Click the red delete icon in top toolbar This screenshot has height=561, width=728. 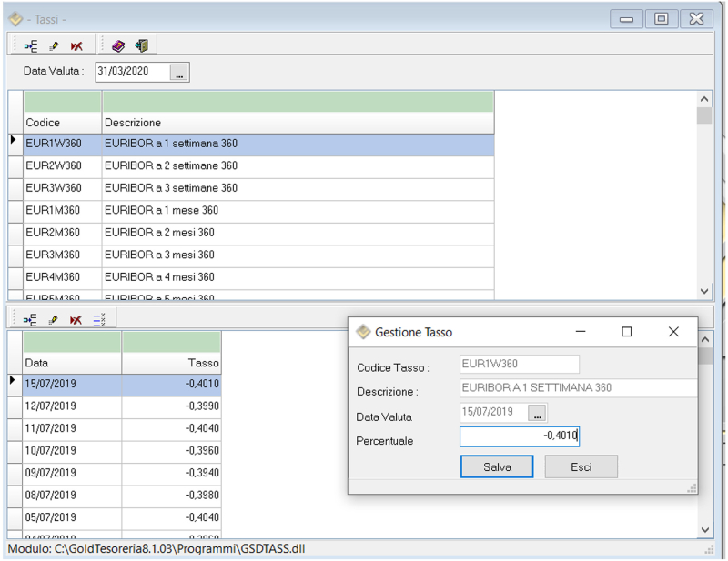point(76,45)
